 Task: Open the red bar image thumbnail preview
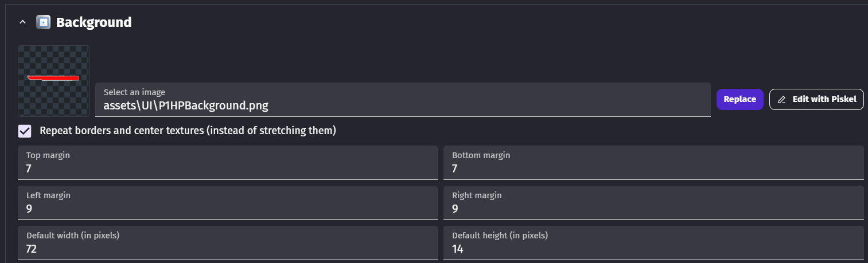pos(53,81)
